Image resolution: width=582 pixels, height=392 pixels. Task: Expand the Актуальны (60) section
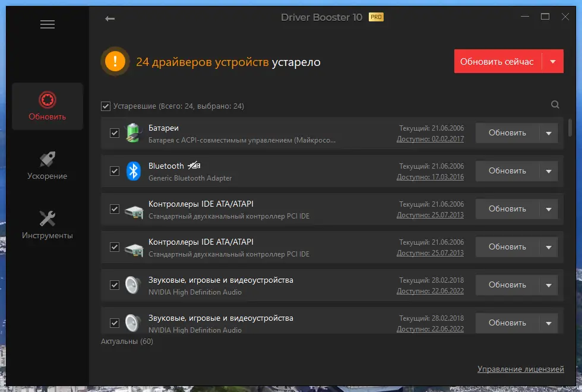[x=127, y=341]
